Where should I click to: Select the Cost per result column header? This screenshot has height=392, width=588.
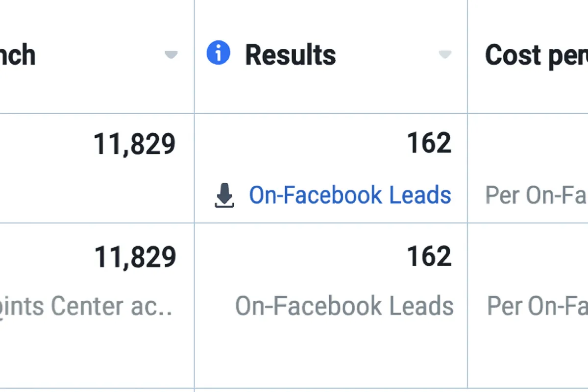point(537,55)
